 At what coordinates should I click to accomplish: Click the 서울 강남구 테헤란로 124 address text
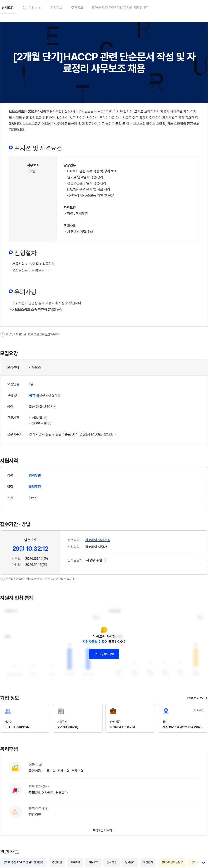(183, 727)
